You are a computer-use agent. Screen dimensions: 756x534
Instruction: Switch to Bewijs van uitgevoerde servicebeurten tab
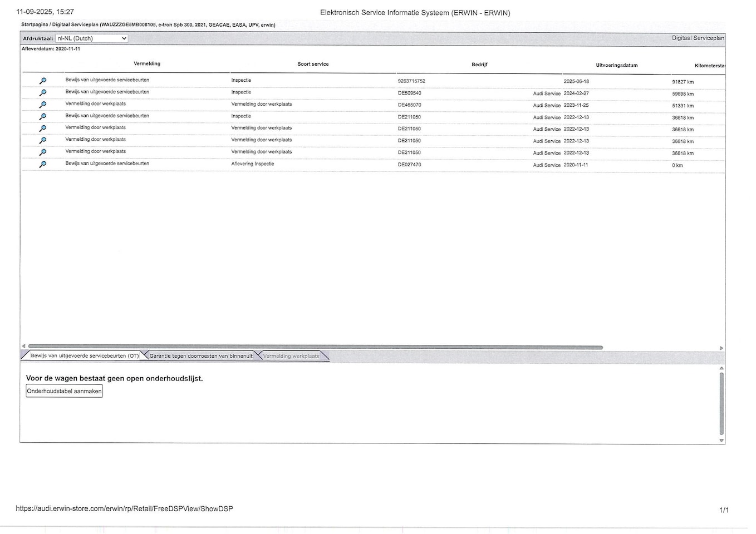coord(85,356)
